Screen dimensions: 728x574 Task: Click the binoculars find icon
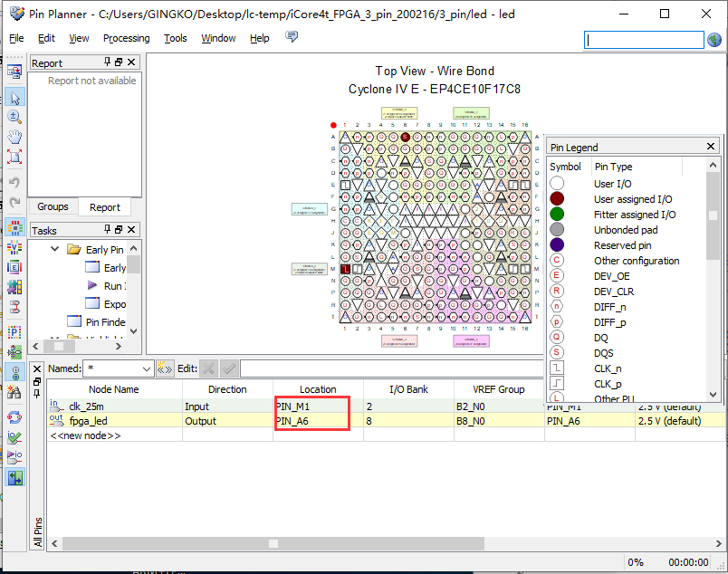(x=14, y=392)
